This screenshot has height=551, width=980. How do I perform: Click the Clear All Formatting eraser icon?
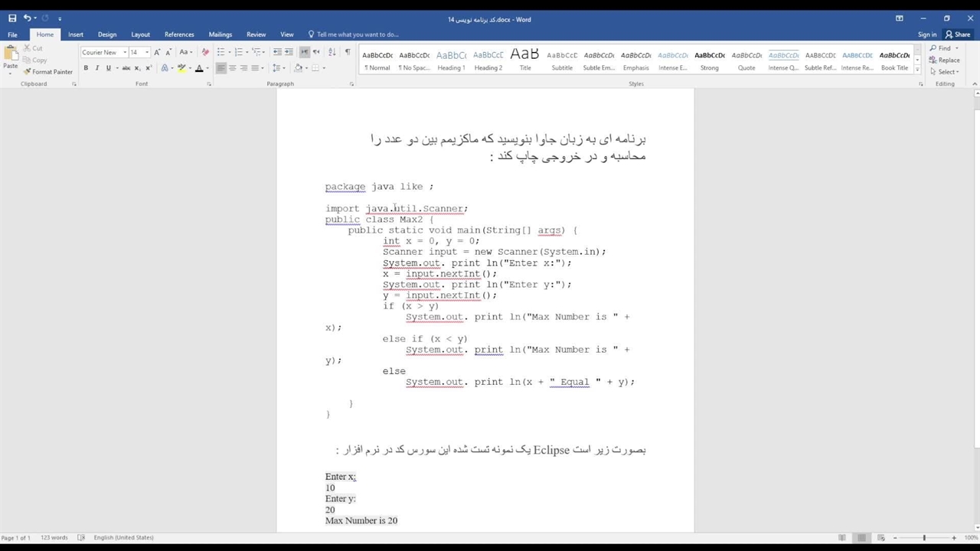(204, 52)
